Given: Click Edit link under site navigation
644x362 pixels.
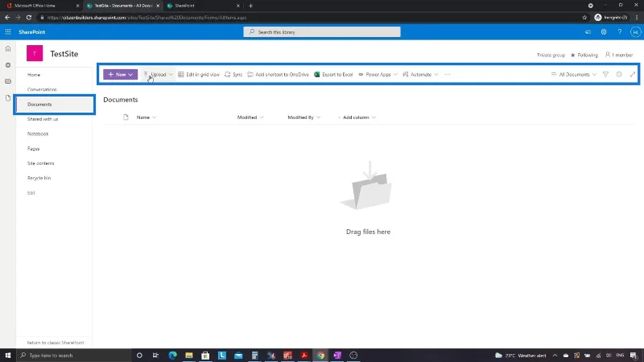Looking at the screenshot, I should tap(31, 193).
